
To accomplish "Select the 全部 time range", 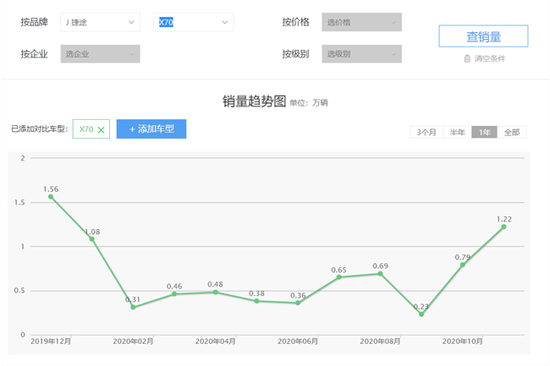I will click(512, 132).
